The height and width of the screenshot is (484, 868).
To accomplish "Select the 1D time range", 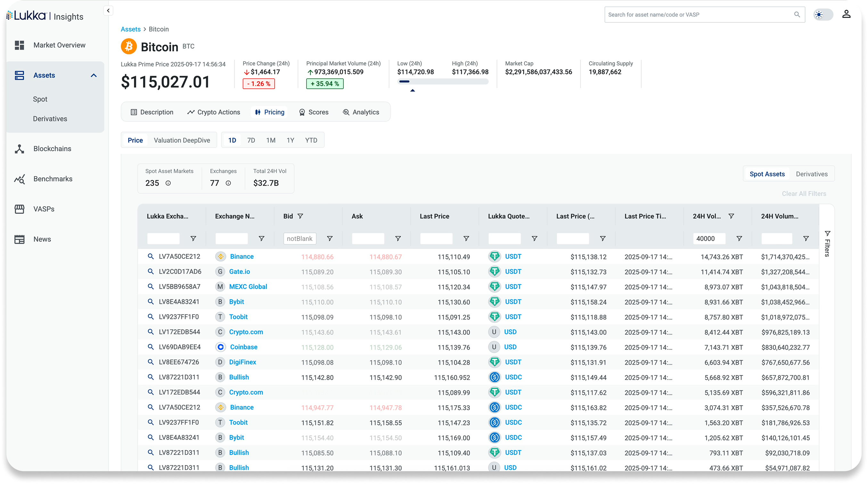I will coord(232,140).
